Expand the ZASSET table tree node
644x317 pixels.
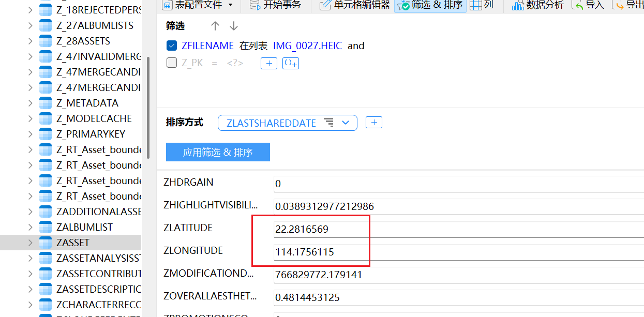click(30, 243)
